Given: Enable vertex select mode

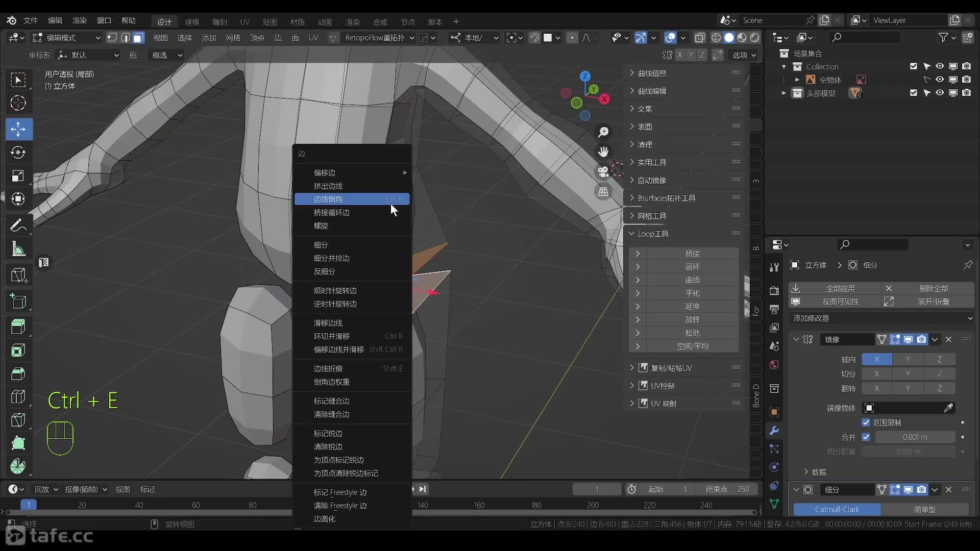Looking at the screenshot, I should [x=112, y=37].
